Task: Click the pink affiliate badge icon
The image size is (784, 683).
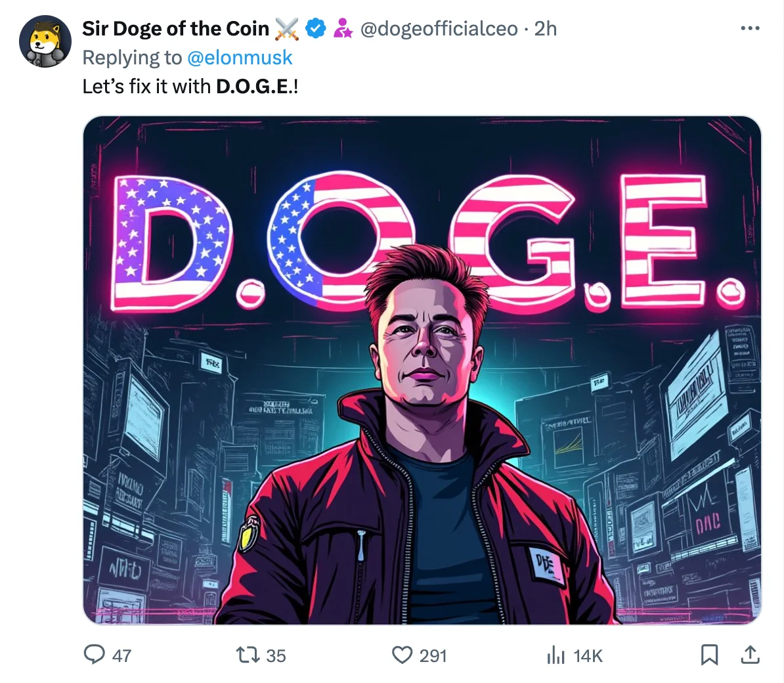Action: (343, 29)
